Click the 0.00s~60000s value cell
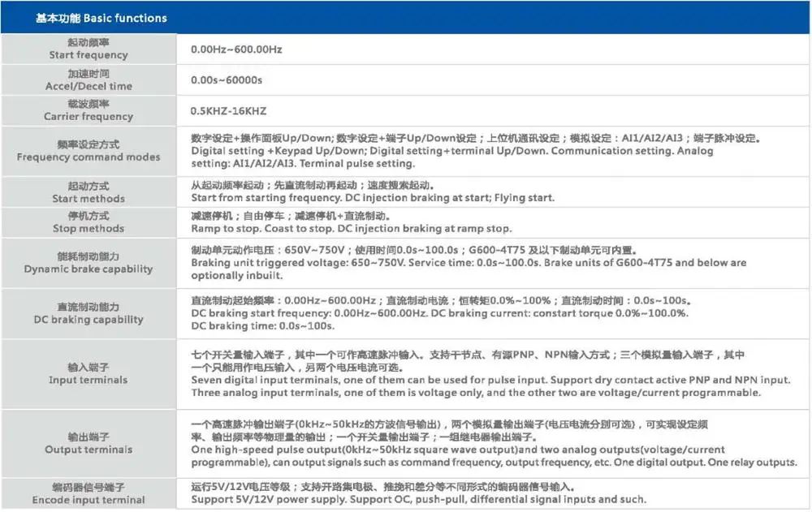The height and width of the screenshot is (512, 812). click(x=227, y=80)
